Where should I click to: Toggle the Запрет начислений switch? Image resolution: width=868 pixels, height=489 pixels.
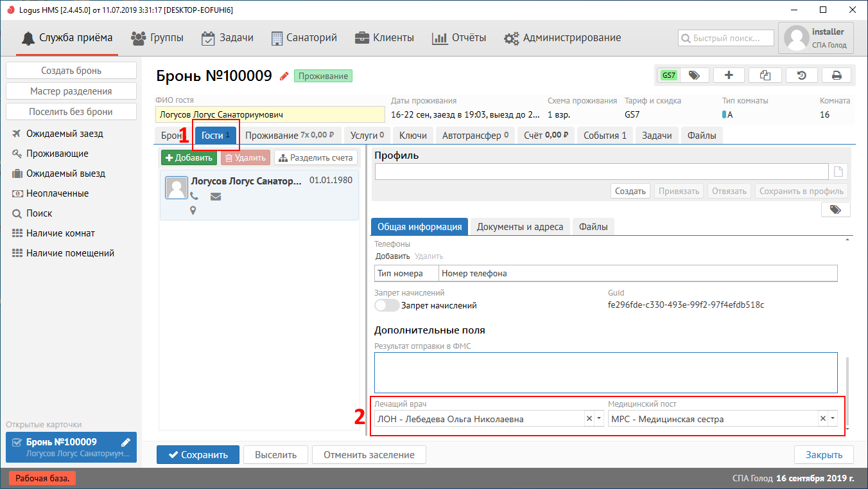click(x=386, y=306)
